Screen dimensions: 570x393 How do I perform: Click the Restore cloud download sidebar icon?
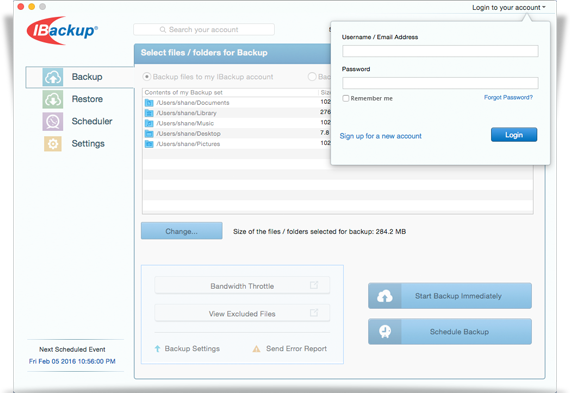click(x=53, y=99)
